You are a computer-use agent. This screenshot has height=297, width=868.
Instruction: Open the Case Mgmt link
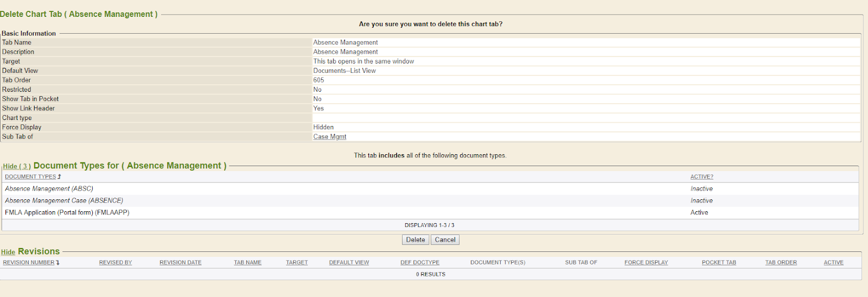[x=329, y=137]
